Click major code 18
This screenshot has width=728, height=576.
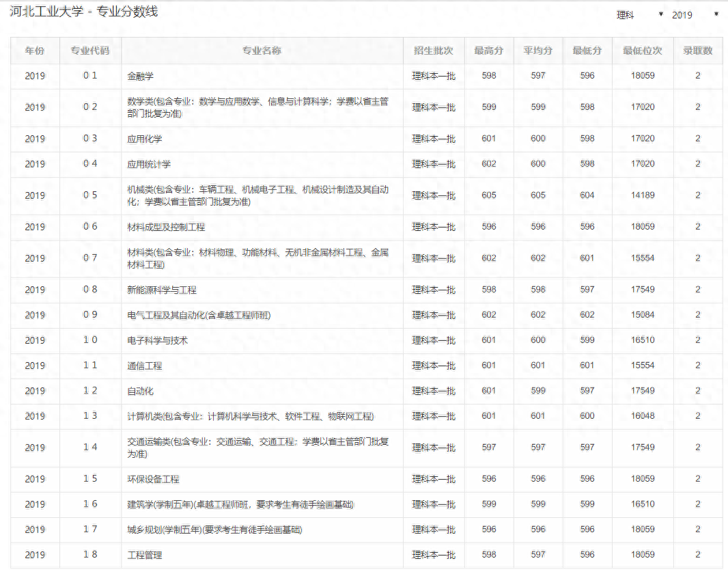(90, 554)
